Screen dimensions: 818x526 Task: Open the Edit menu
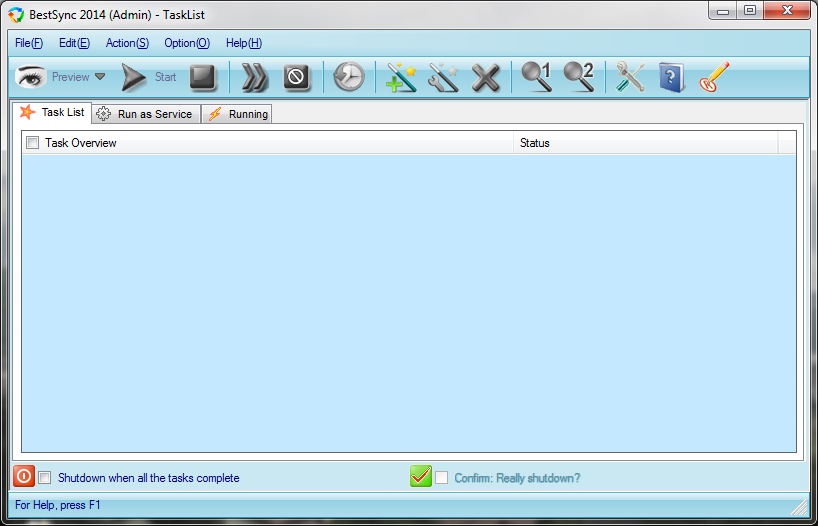[x=75, y=43]
